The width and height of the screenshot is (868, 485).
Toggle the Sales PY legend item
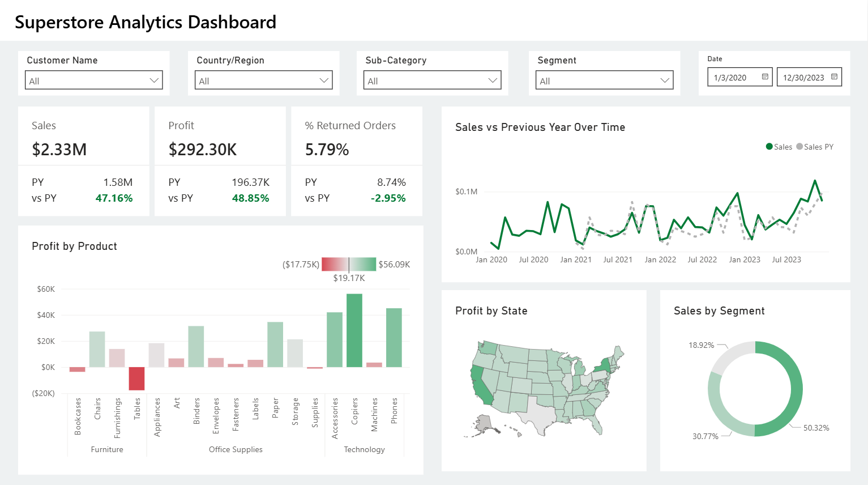[x=815, y=146]
